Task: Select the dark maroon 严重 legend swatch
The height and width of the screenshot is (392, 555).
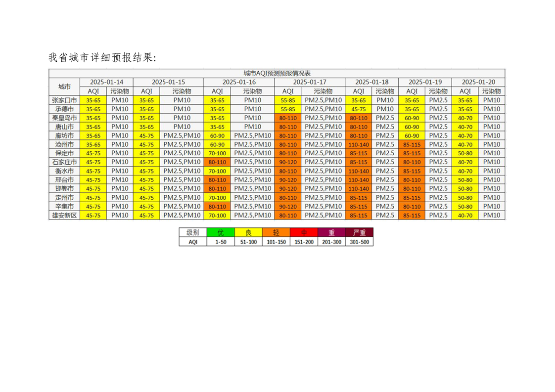Action: click(360, 232)
